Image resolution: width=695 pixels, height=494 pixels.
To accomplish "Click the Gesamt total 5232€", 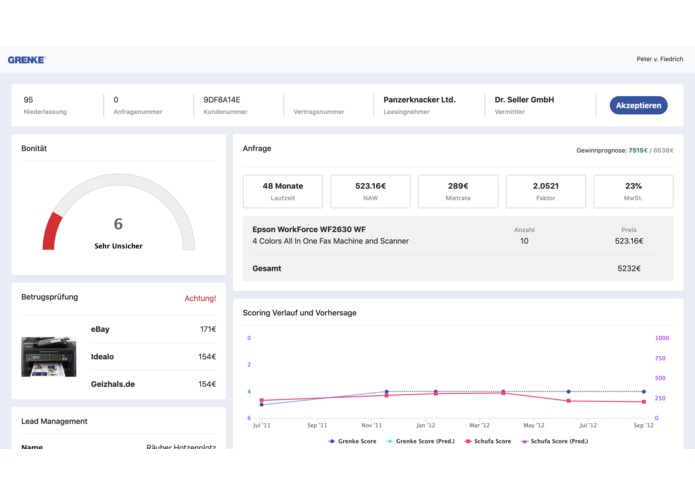I will pyautogui.click(x=629, y=268).
